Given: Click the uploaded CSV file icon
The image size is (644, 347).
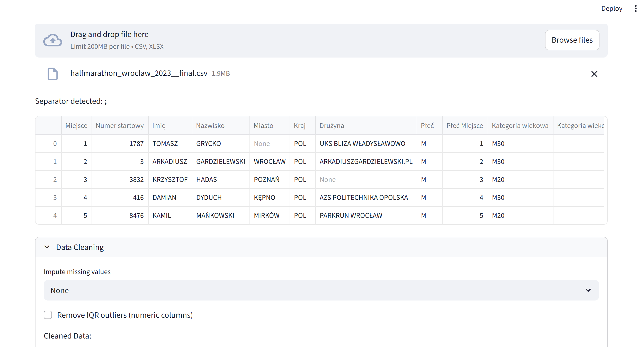Looking at the screenshot, I should click(x=52, y=74).
